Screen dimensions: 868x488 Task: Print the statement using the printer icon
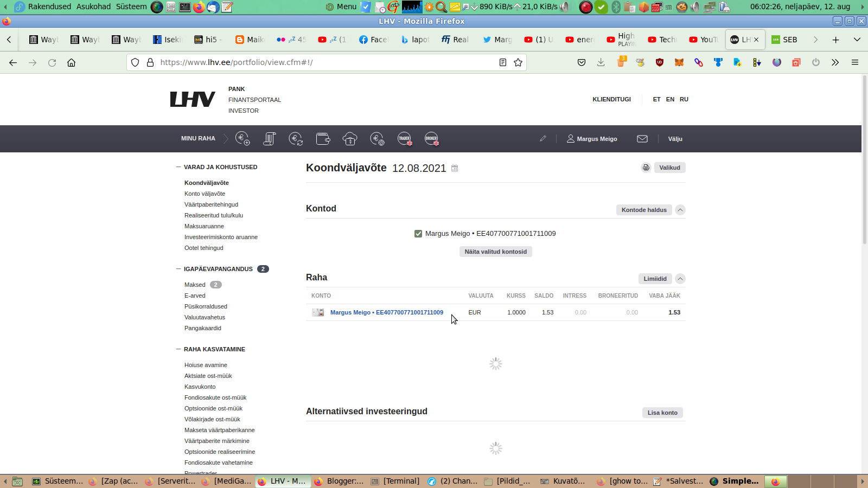point(646,168)
